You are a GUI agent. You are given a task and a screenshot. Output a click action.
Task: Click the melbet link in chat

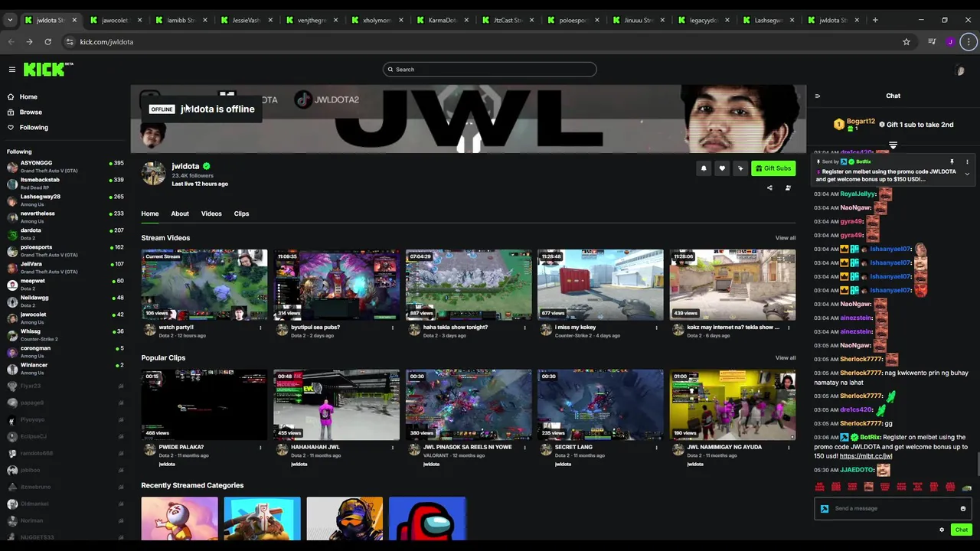point(866,456)
